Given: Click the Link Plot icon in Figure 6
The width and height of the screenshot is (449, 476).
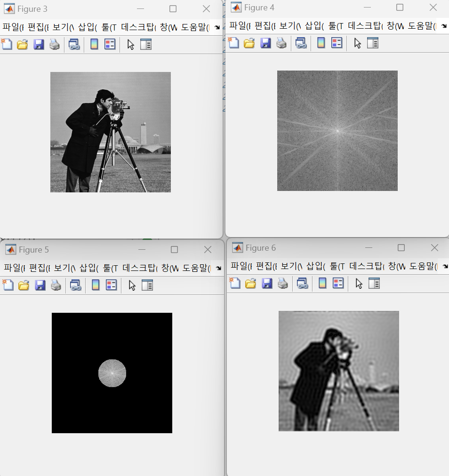Looking at the screenshot, I should 303,283.
